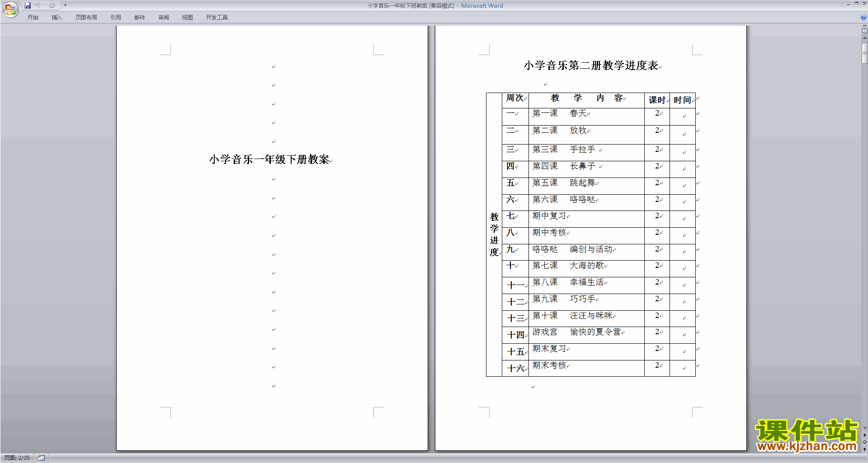Click the week cell 十一
Viewport: 868px width, 463px height.
(515, 285)
